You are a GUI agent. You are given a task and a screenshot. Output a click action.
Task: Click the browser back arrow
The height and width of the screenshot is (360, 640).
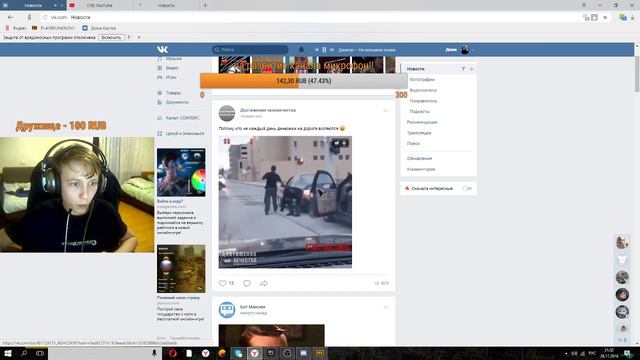click(x=11, y=17)
